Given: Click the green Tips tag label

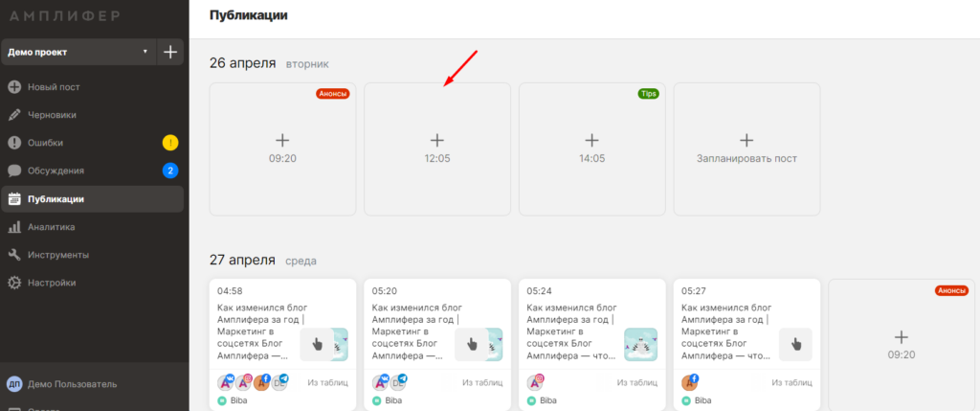Looking at the screenshot, I should pos(648,94).
